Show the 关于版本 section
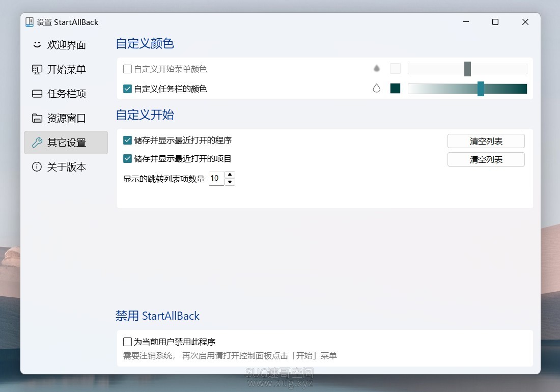 coord(66,166)
